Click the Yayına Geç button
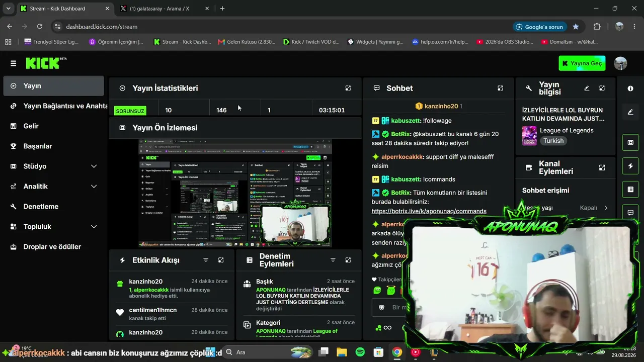The image size is (644, 362). click(582, 63)
